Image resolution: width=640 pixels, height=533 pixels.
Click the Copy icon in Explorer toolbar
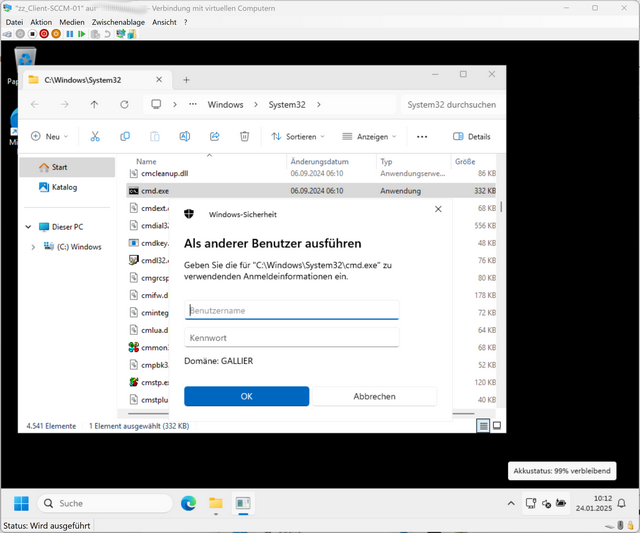point(125,137)
